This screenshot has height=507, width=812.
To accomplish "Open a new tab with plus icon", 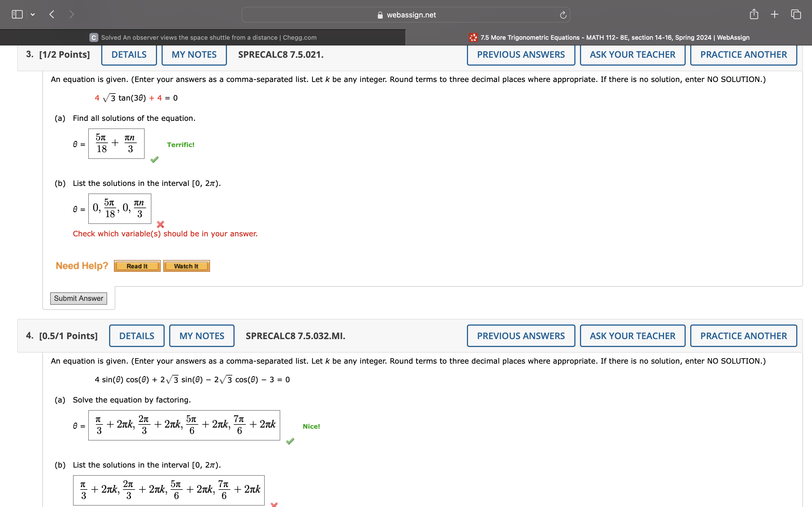I will (775, 14).
